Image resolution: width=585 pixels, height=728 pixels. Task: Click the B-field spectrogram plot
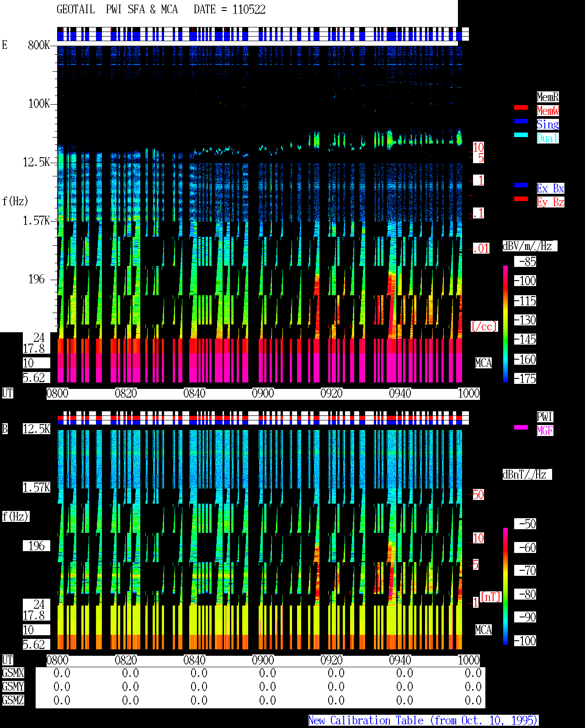click(x=260, y=540)
